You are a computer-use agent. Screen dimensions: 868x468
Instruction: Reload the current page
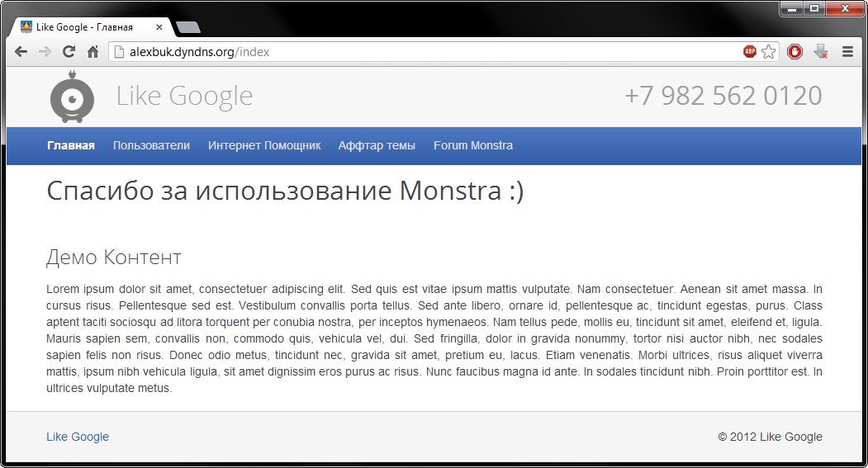(x=69, y=52)
